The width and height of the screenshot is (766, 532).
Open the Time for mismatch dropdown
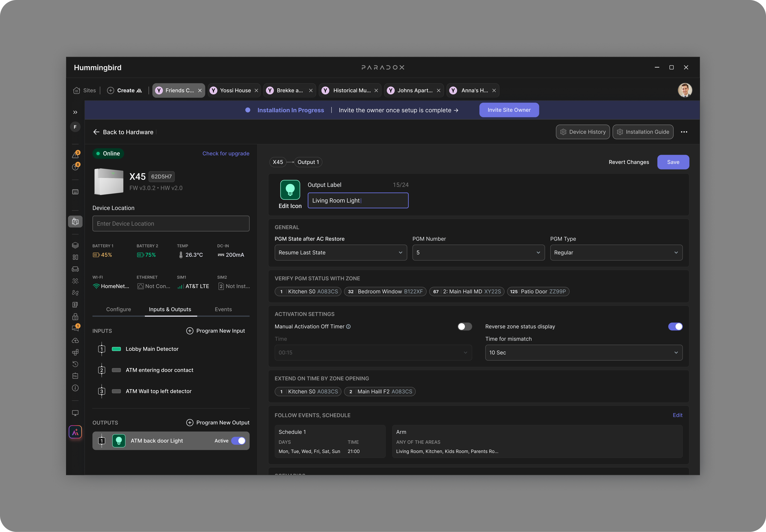(x=584, y=353)
